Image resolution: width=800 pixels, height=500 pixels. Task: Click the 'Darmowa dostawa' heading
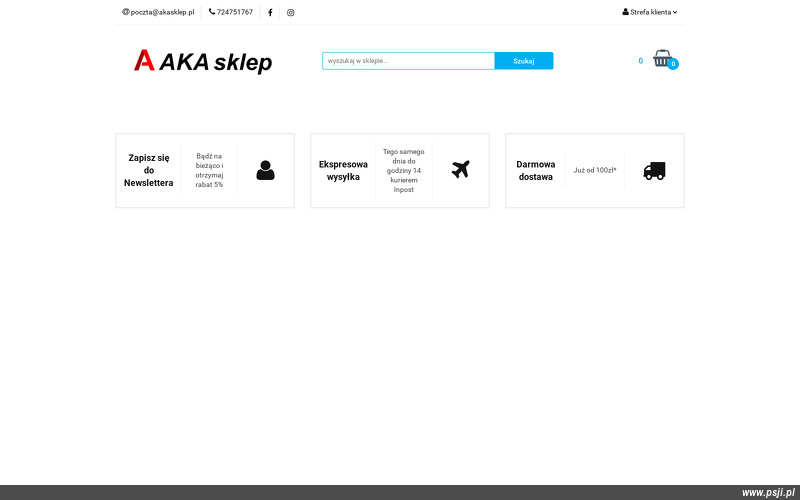click(x=536, y=170)
